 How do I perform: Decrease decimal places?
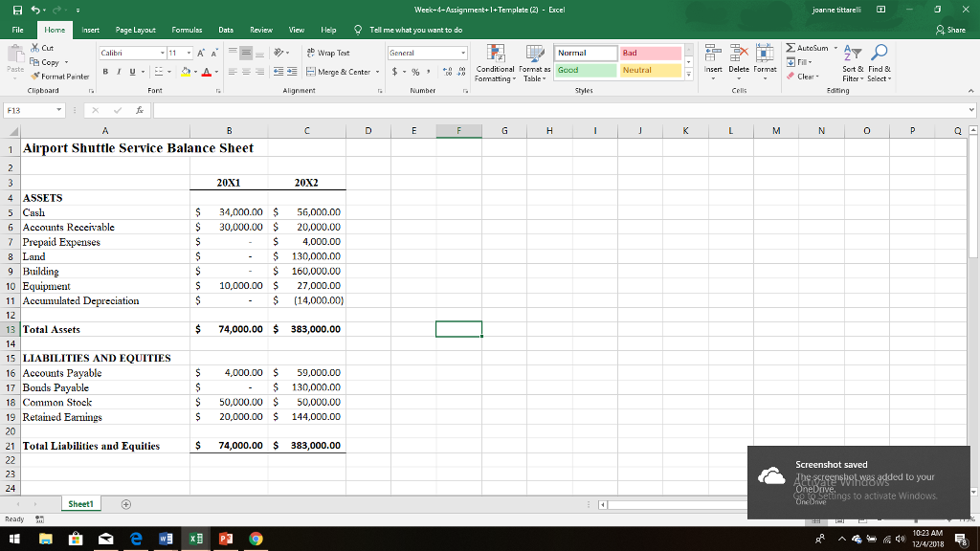pyautogui.click(x=461, y=72)
